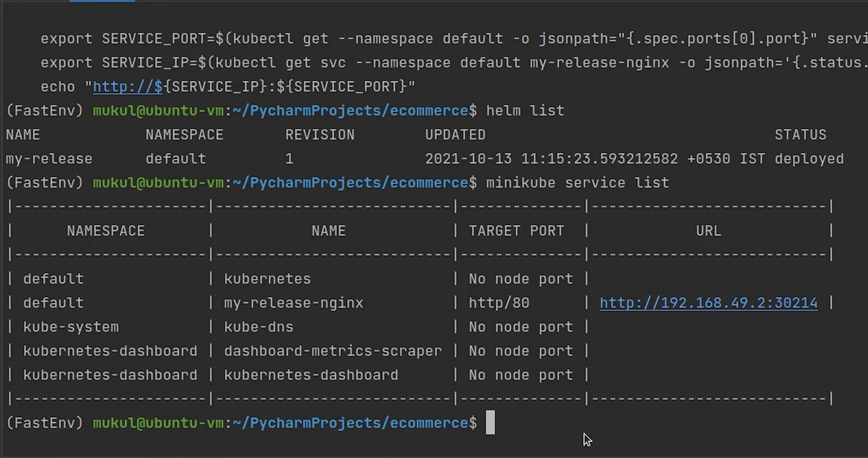Click 'dashboard-metrics-scraper' in the NAME column
The height and width of the screenshot is (458, 868).
tap(333, 351)
